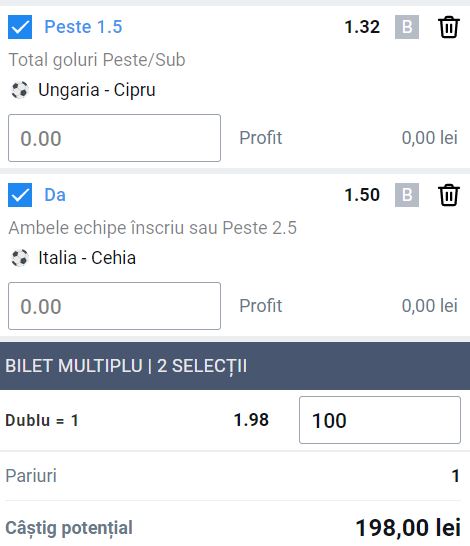Focus the stake field for Ungaria - Cipru
Image resolution: width=470 pixels, height=546 pixels.
[114, 138]
